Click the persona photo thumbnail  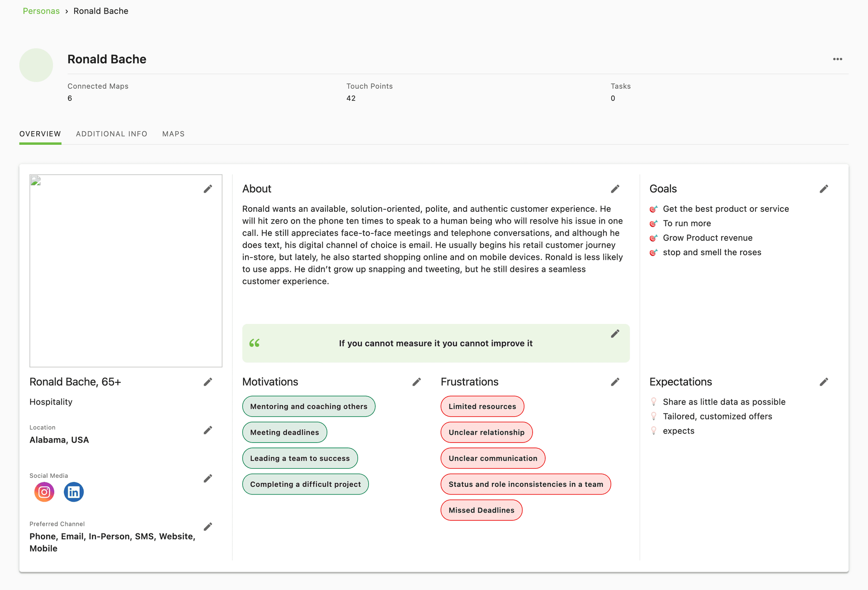[x=36, y=65]
